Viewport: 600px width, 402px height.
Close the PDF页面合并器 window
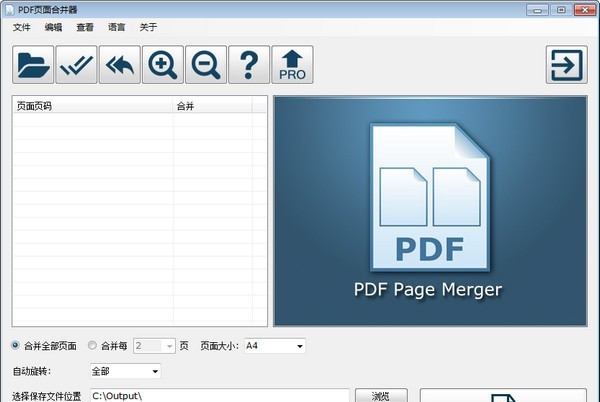[x=585, y=10]
